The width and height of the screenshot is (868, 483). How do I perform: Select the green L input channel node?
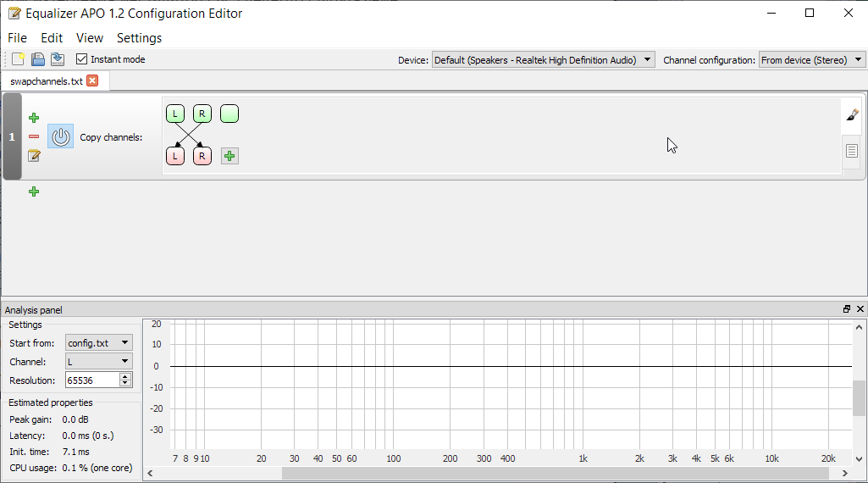click(x=175, y=114)
